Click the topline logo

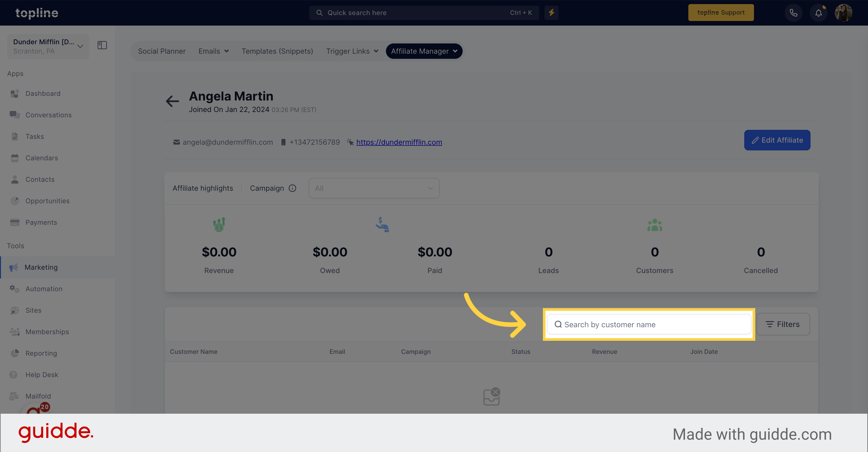[x=37, y=13]
